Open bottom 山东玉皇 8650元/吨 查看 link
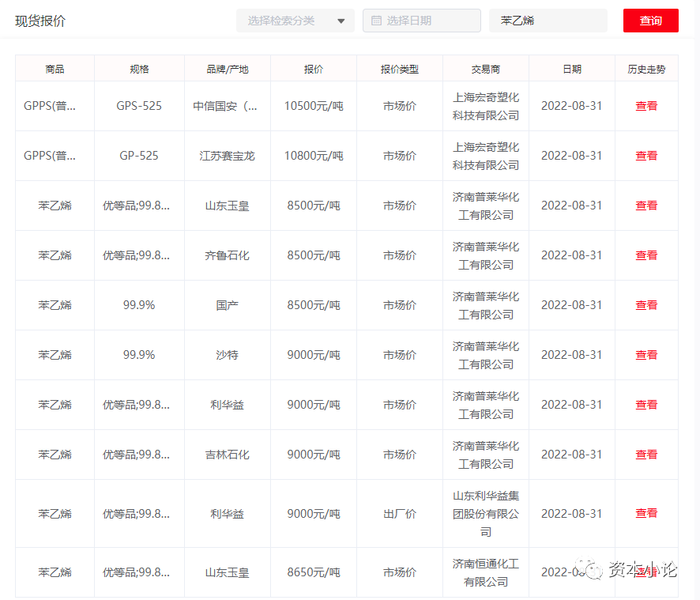The width and height of the screenshot is (700, 600). click(646, 572)
